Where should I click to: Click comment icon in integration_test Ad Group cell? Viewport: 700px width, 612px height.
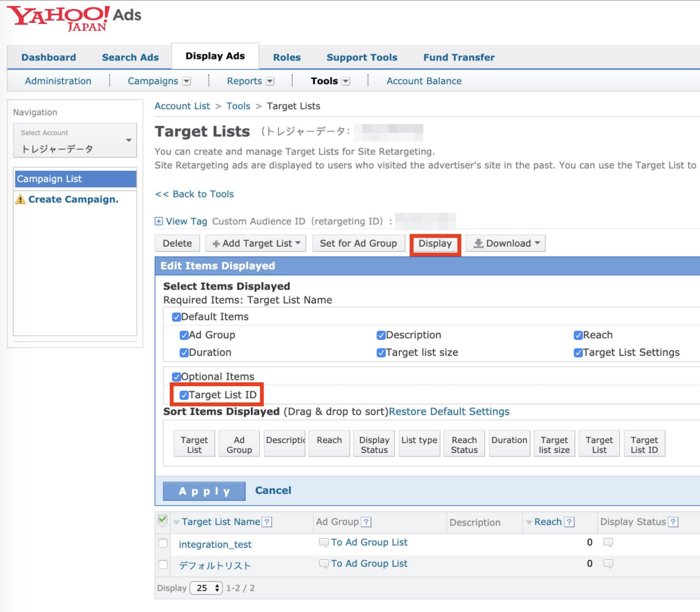click(323, 543)
